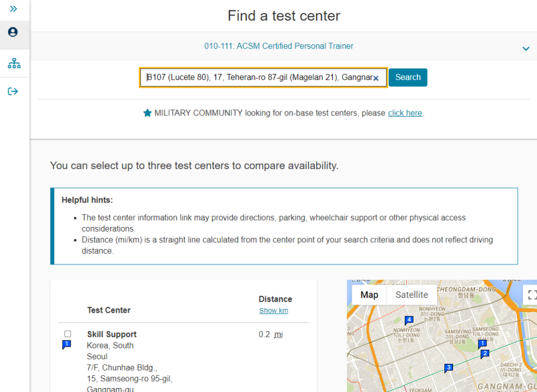This screenshot has height=392, width=537.
Task: Toggle fullscreen map view
Action: pos(532,295)
